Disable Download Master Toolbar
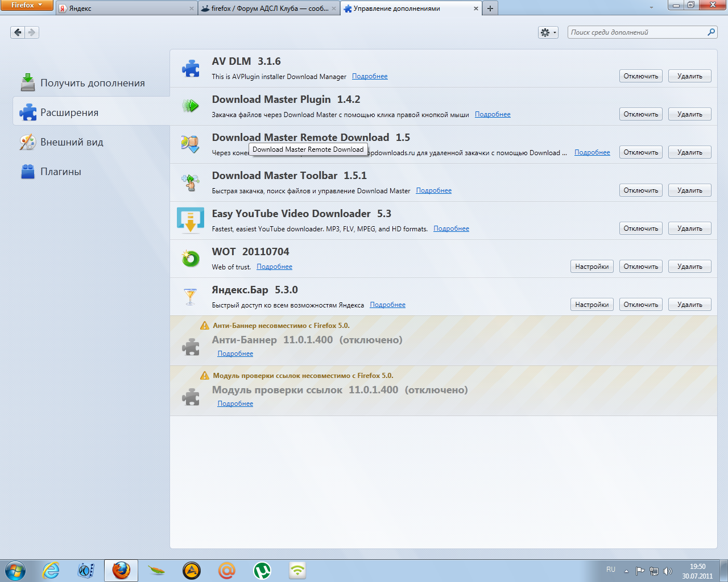Viewport: 728px width, 582px height. 641,190
